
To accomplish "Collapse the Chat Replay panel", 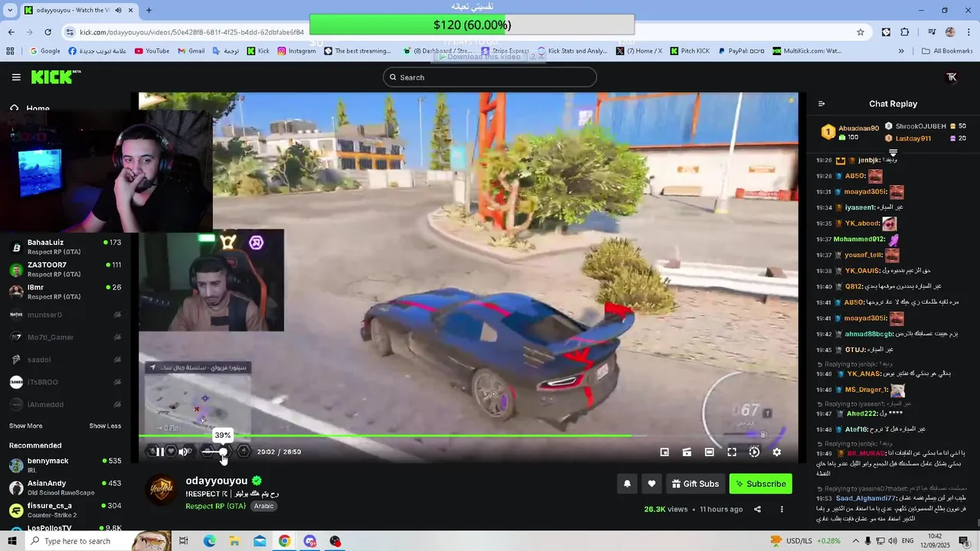I will click(x=822, y=104).
